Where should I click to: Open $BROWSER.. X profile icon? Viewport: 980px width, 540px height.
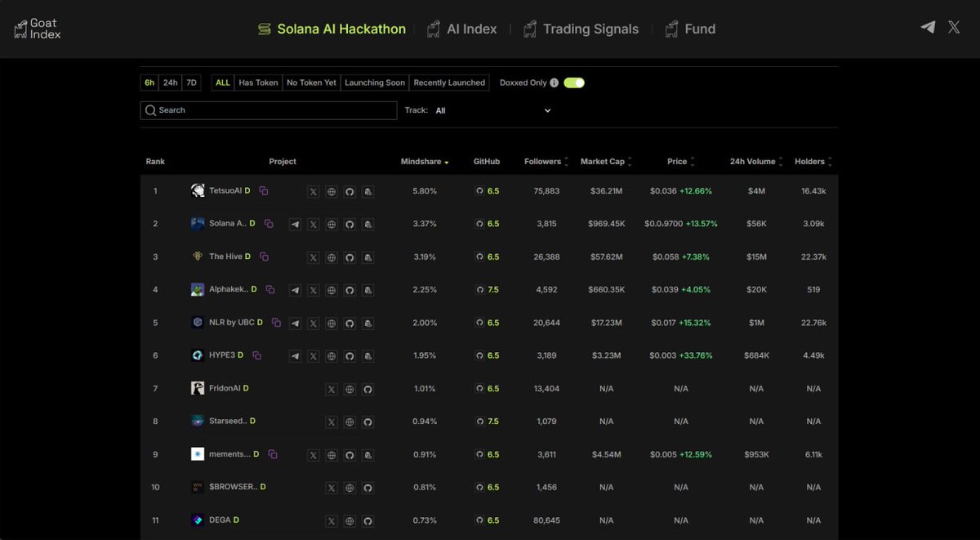[x=332, y=488]
